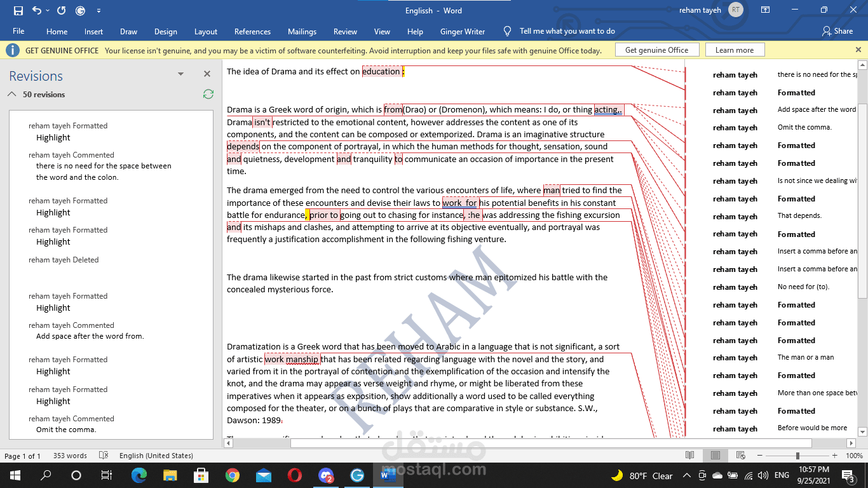Open the 'The man or a man' comment
Screen dimensions: 868x488
(x=806, y=357)
